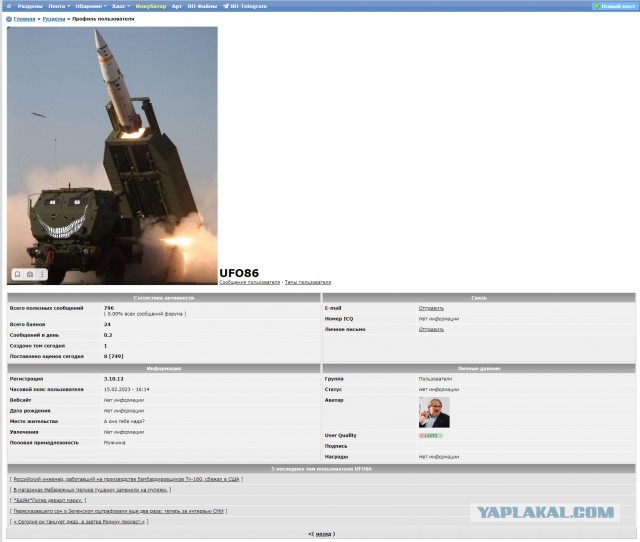The image size is (640, 542).
Task: Click the Пользователи group value
Action: [435, 379]
